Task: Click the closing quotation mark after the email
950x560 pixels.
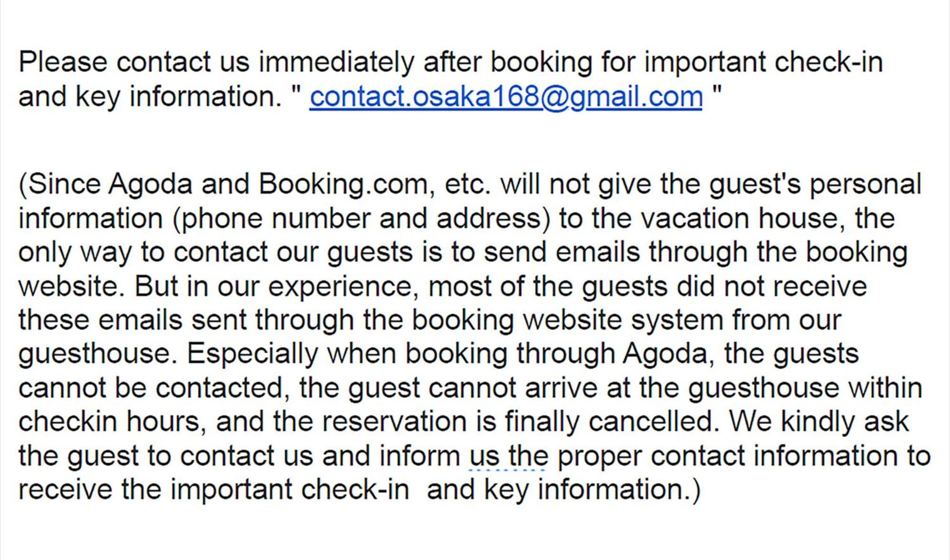Action: point(717,90)
